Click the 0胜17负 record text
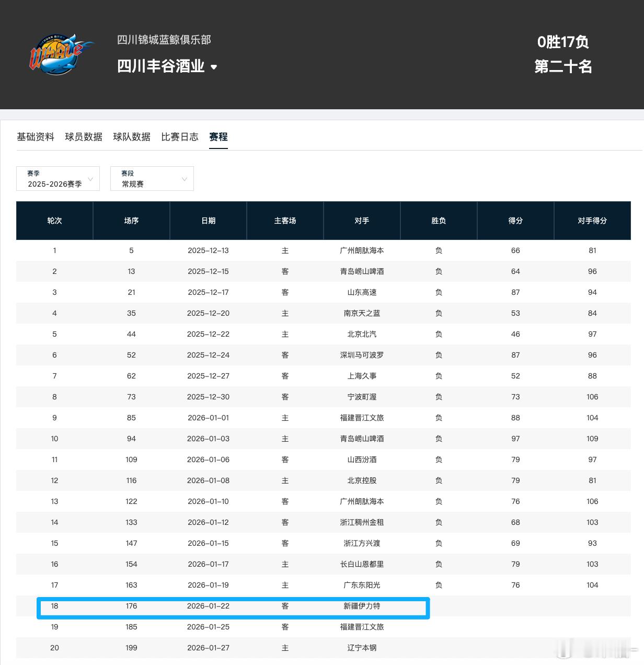Image resolution: width=644 pixels, height=665 pixels. (562, 42)
